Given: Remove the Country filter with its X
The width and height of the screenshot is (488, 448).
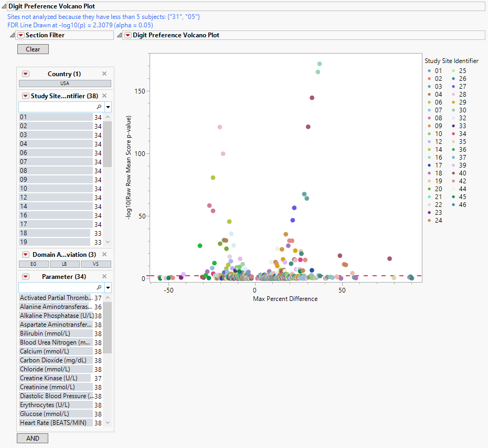Looking at the screenshot, I should [x=104, y=74].
